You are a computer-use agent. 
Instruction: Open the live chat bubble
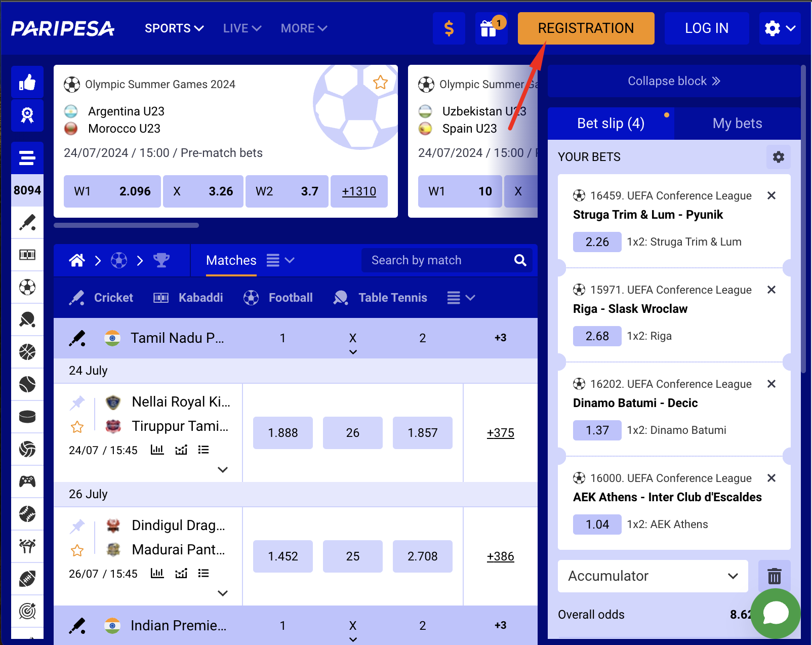(776, 614)
